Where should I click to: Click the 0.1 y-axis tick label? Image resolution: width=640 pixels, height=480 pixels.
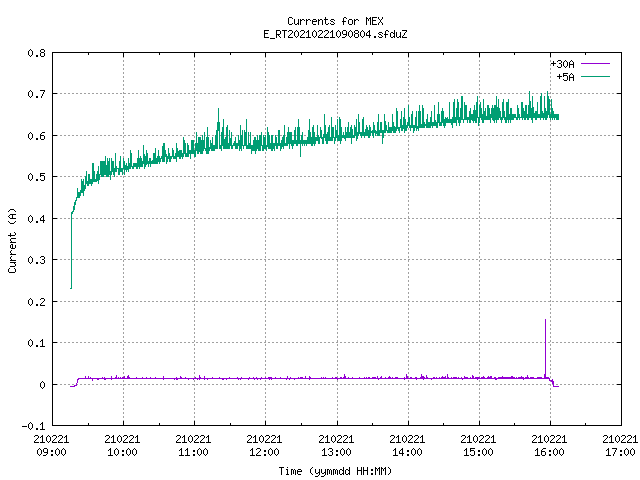(x=36, y=343)
